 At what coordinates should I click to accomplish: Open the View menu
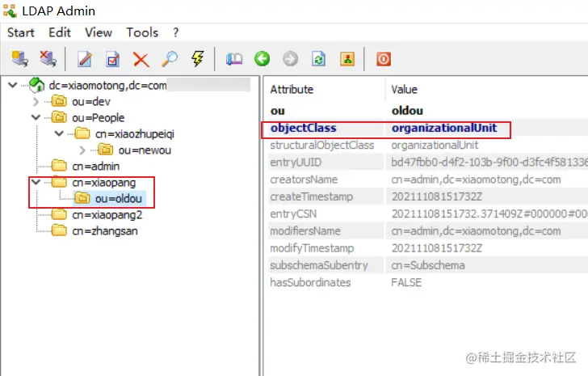pyautogui.click(x=99, y=32)
